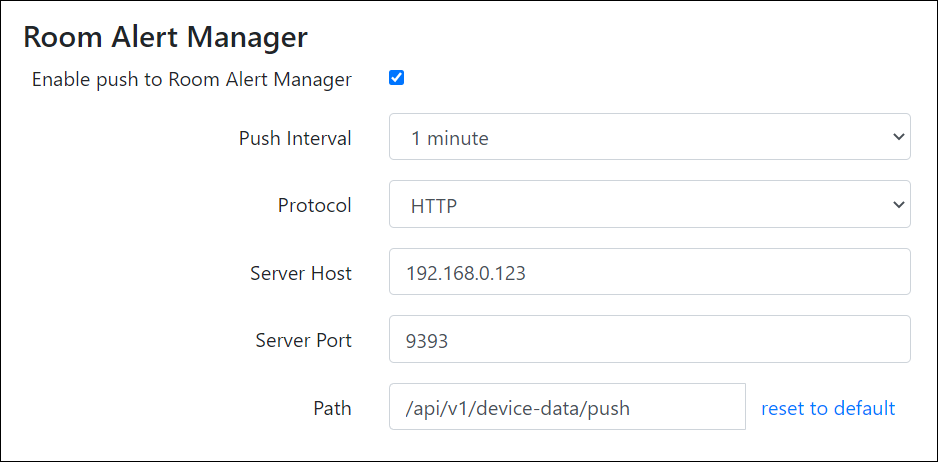Click the 'Enable push to Room Alert Manager' label
The height and width of the screenshot is (462, 938).
(x=191, y=79)
